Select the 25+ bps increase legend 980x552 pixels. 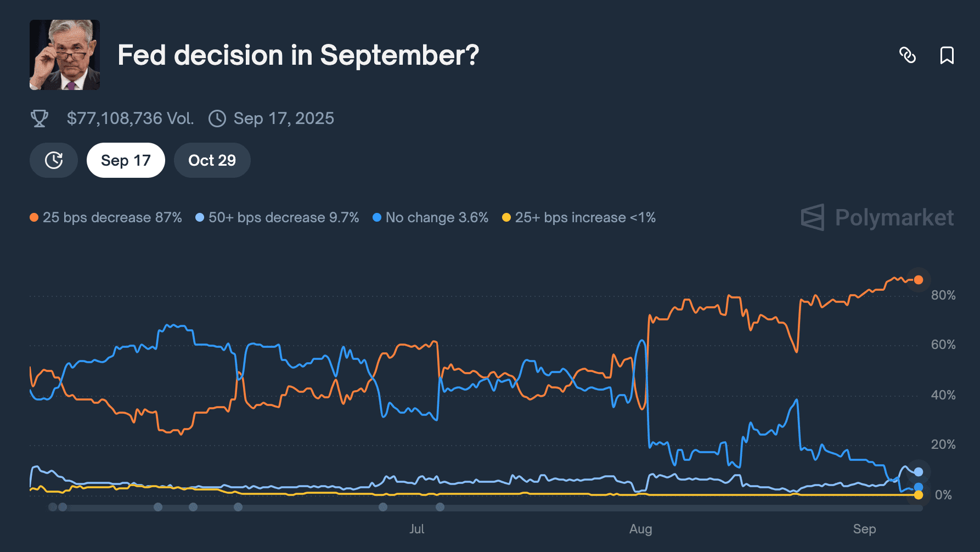pos(579,218)
